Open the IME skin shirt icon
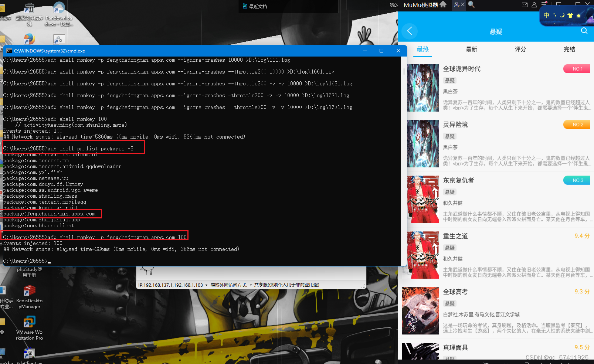Viewport: 594px width, 364px height. (570, 15)
